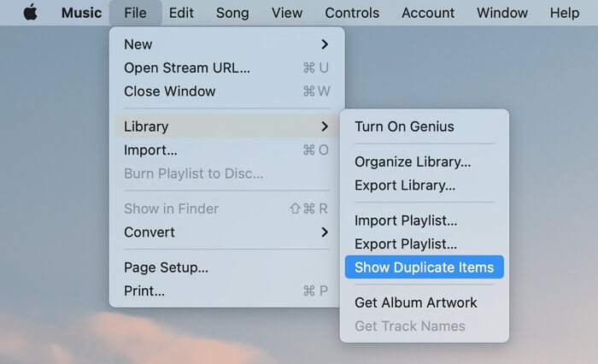Image resolution: width=598 pixels, height=364 pixels.
Task: Open the Help menu
Action: [x=565, y=13]
